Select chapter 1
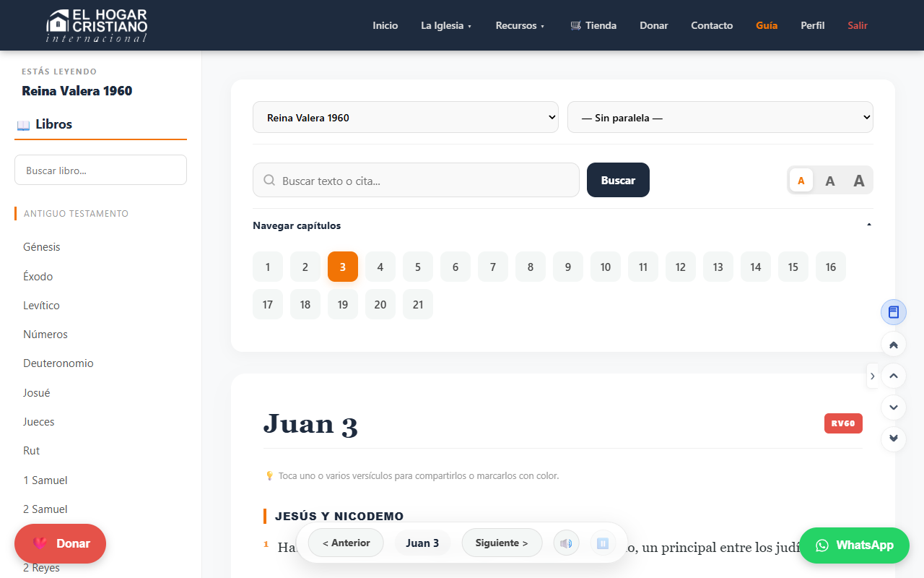This screenshot has width=924, height=578. (x=268, y=267)
